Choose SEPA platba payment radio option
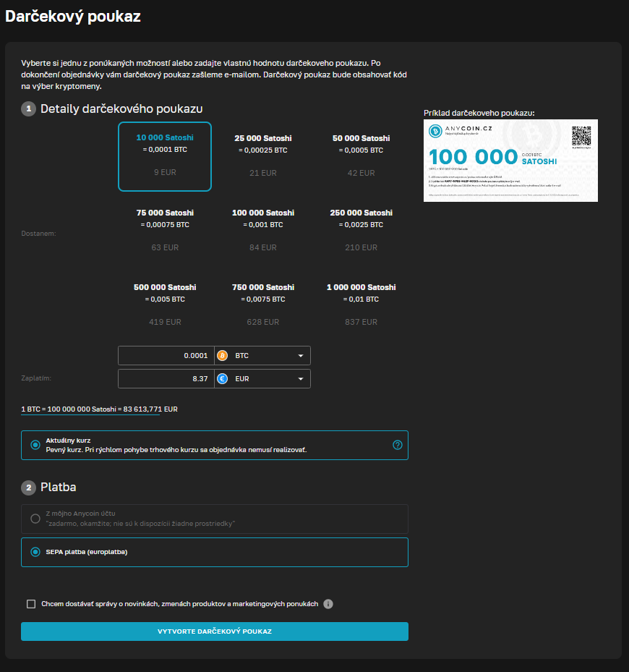Viewport: 629px width, 672px height. (35, 552)
